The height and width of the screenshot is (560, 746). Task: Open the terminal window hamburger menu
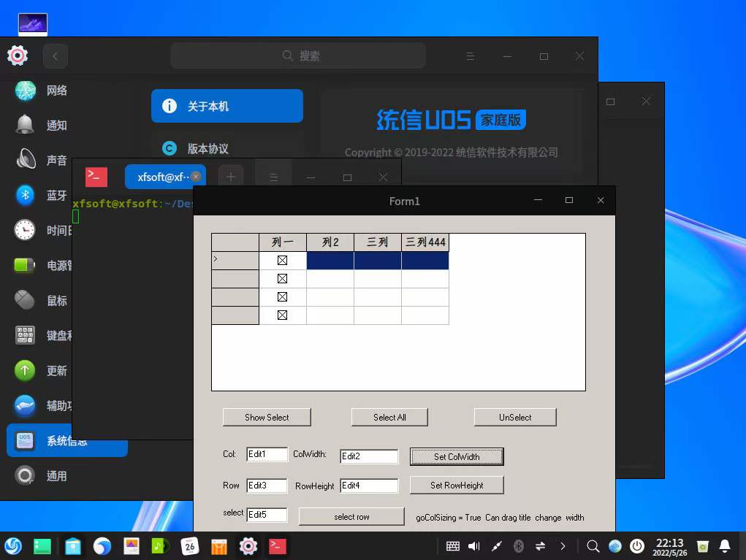click(273, 177)
